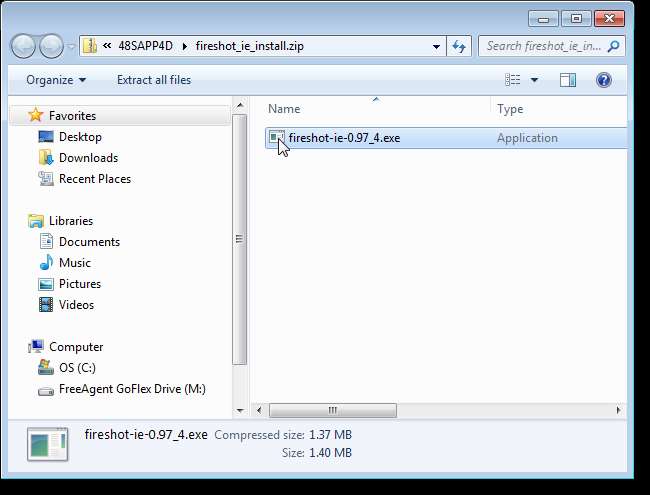Select Libraries in the navigation pane
This screenshot has width=650, height=495.
click(71, 221)
